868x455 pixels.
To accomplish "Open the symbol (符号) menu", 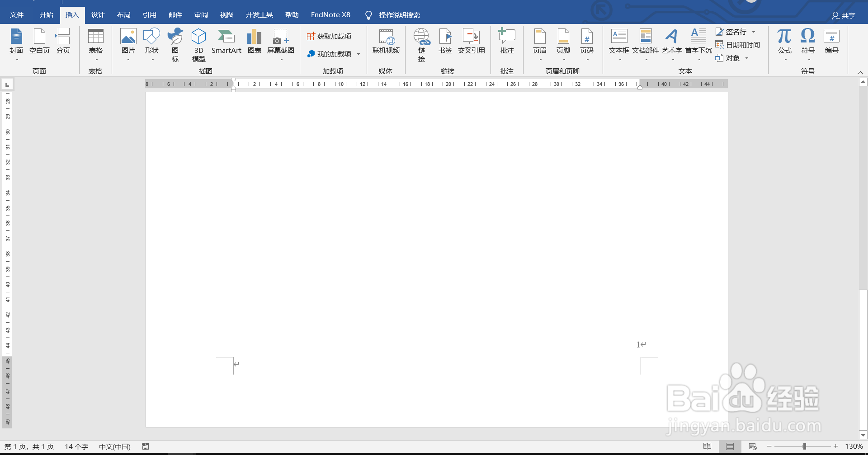I will click(808, 44).
